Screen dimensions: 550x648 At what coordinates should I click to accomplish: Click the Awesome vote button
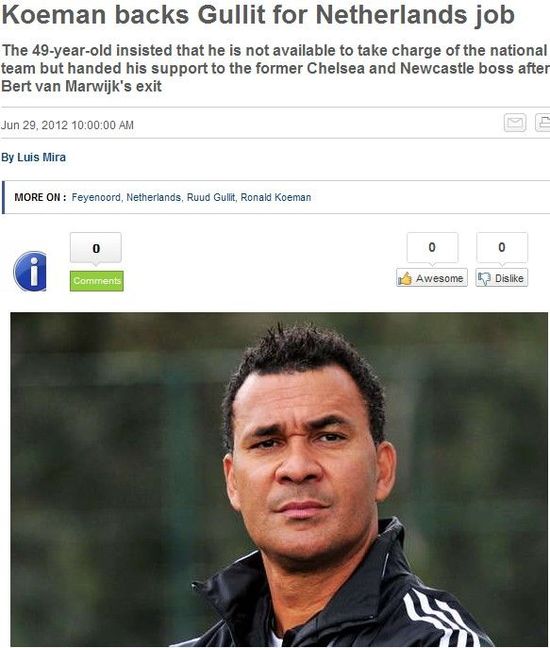(x=432, y=278)
